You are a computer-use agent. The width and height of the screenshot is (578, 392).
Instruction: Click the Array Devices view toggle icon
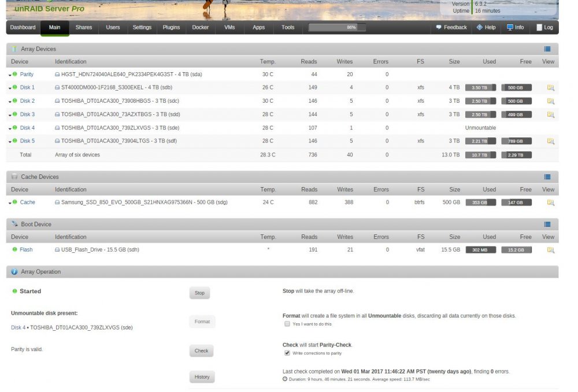tap(547, 49)
